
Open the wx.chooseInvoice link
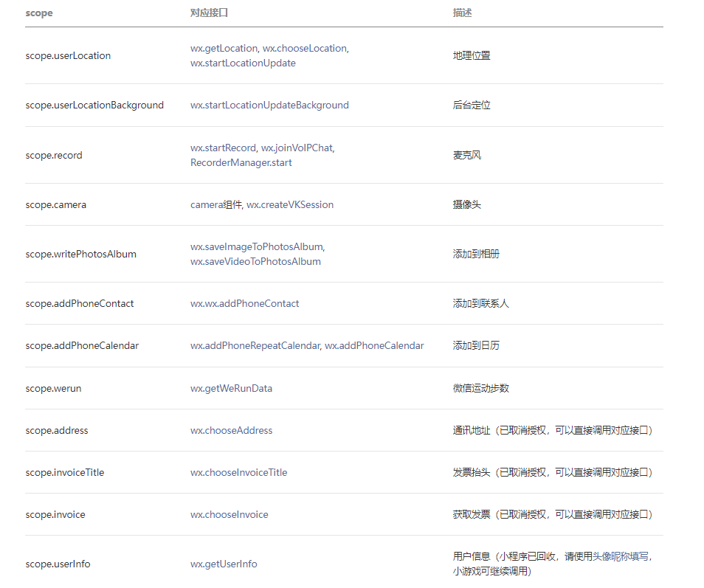coord(229,515)
